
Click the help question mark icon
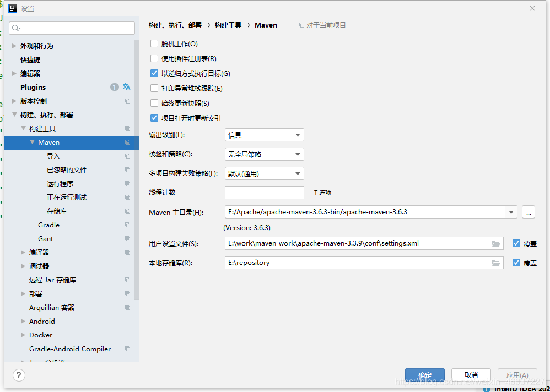[x=19, y=375]
